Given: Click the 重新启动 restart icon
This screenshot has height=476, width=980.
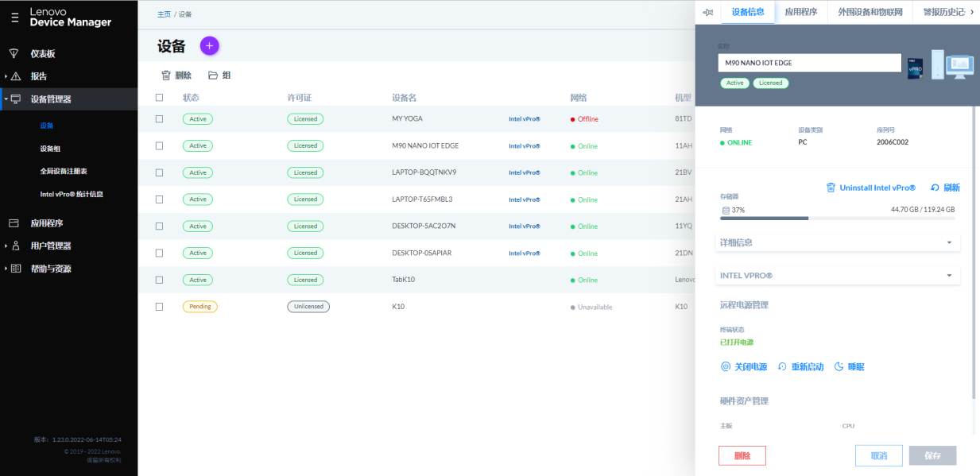Looking at the screenshot, I should (x=782, y=366).
